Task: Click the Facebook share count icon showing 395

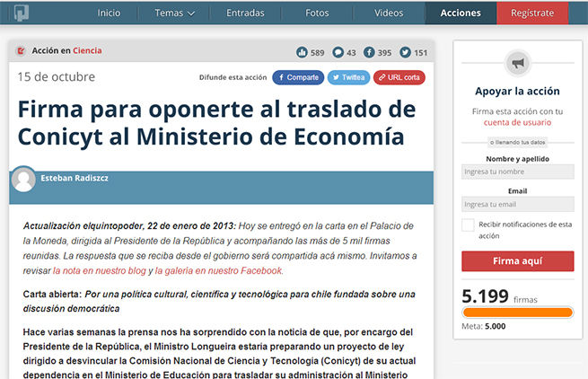Action: pos(369,52)
